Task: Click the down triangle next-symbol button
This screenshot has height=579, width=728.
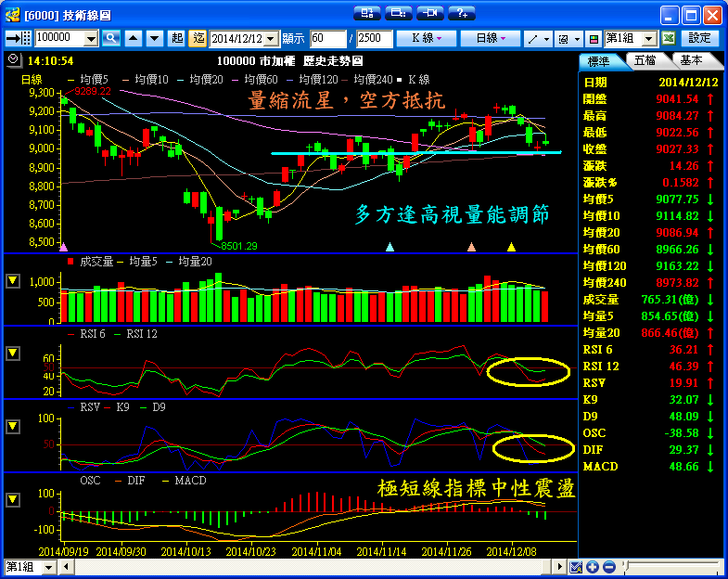Action: 153,38
